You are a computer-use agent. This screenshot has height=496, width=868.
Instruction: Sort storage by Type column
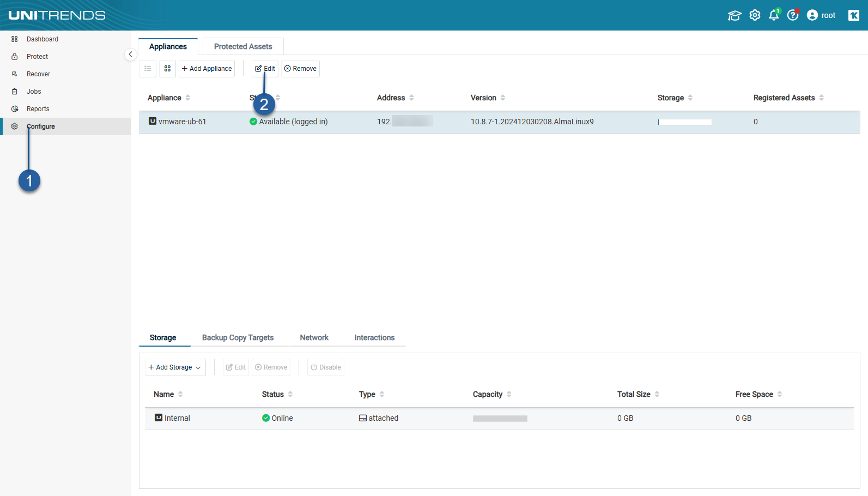pos(372,394)
